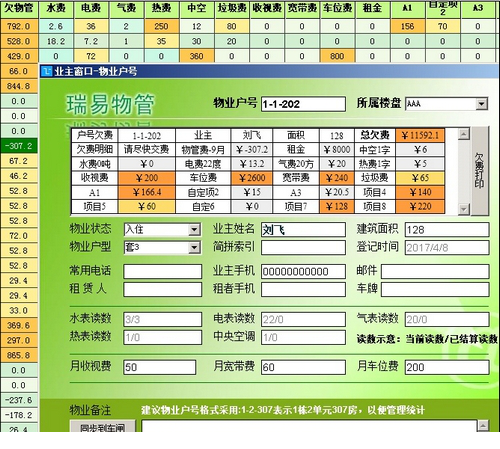
Task: Click the arrears table scroll down arrow
Action: (x=464, y=209)
